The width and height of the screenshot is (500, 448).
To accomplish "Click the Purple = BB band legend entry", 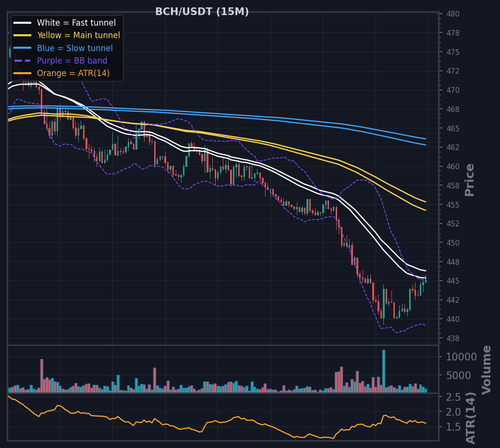I will pyautogui.click(x=72, y=61).
